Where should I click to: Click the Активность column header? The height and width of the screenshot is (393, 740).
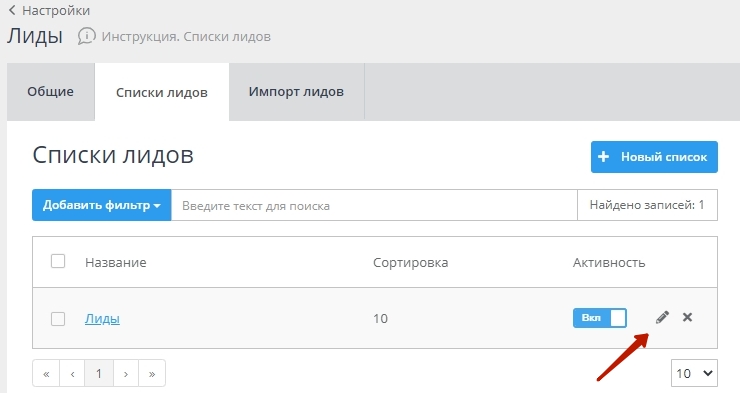[x=609, y=262]
